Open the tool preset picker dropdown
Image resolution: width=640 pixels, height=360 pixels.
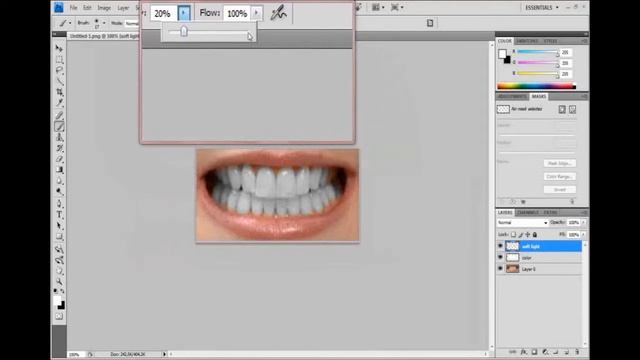point(70,23)
